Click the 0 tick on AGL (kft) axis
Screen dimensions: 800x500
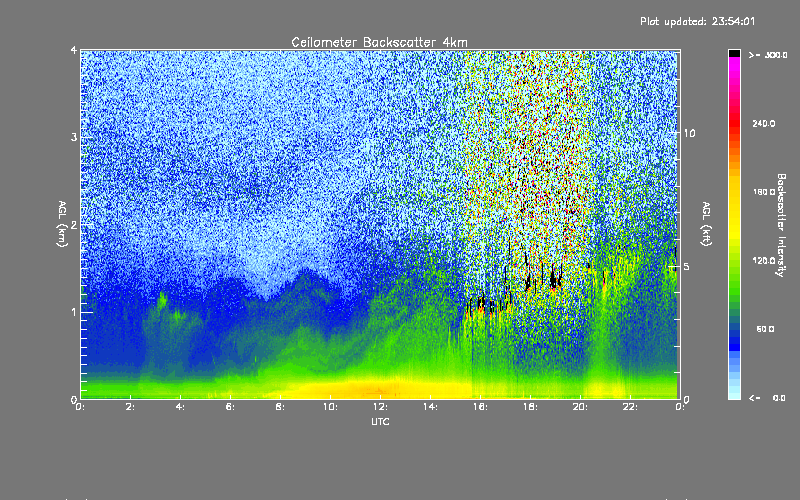[687, 399]
